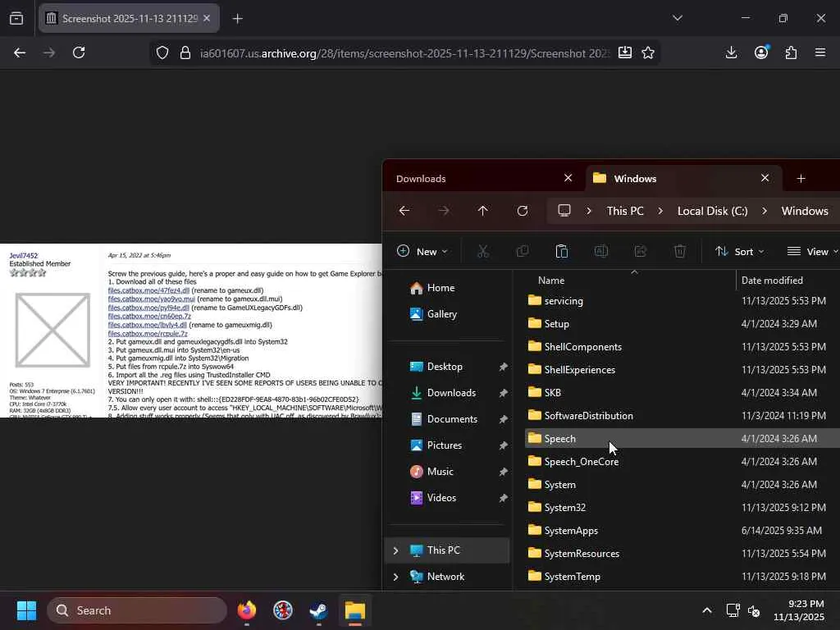This screenshot has height=630, width=840.
Task: Unpin Music using its pin icon
Action: pos(503,472)
